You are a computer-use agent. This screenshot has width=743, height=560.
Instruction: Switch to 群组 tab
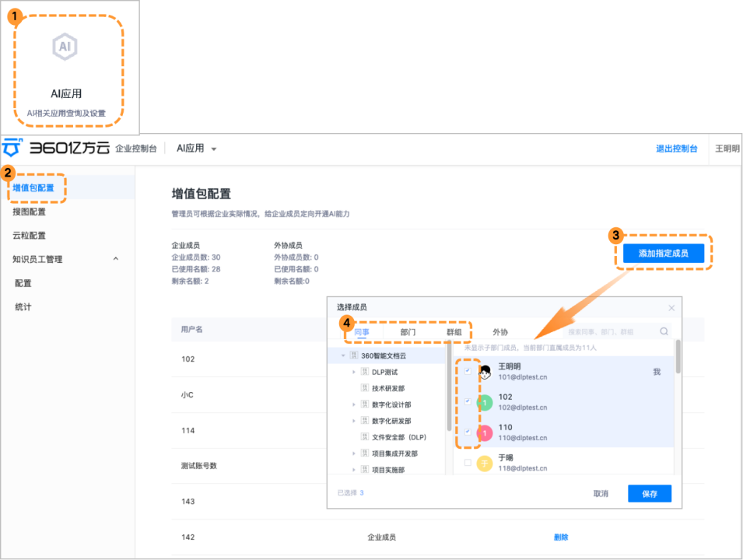[454, 332]
